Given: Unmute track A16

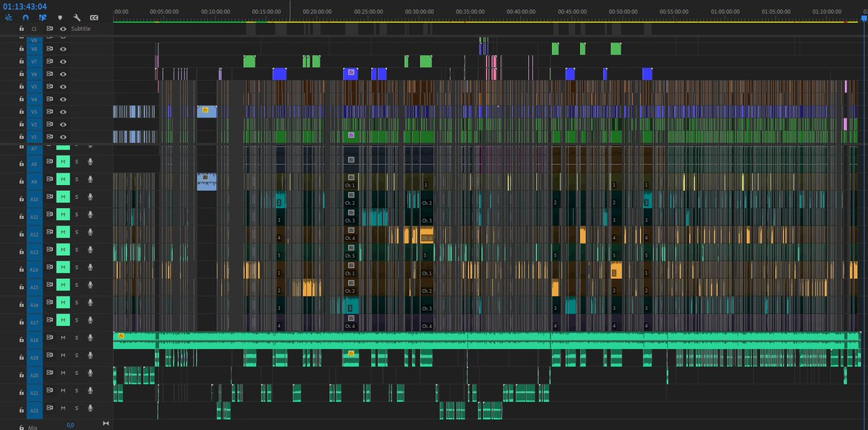Looking at the screenshot, I should (x=63, y=304).
